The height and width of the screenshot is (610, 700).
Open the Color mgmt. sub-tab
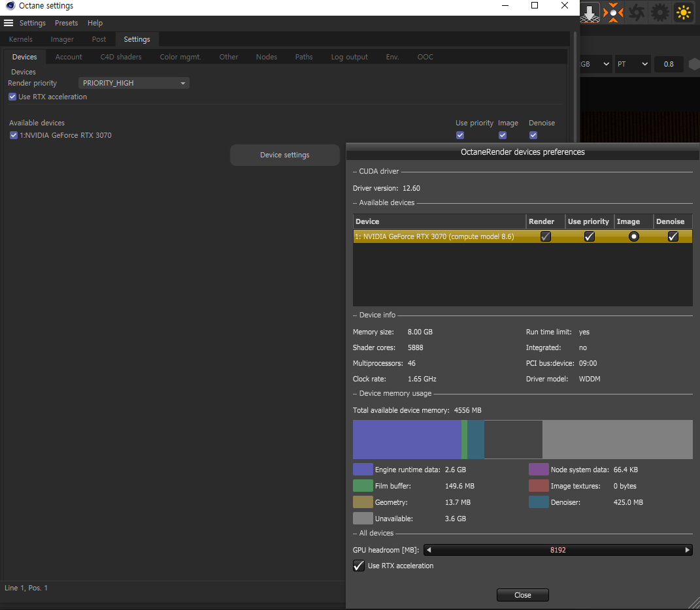180,57
